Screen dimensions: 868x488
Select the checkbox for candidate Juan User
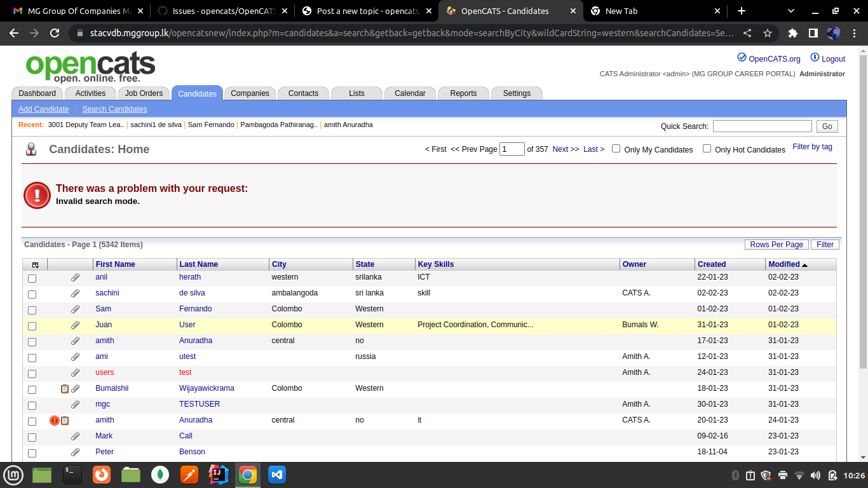[x=32, y=326]
